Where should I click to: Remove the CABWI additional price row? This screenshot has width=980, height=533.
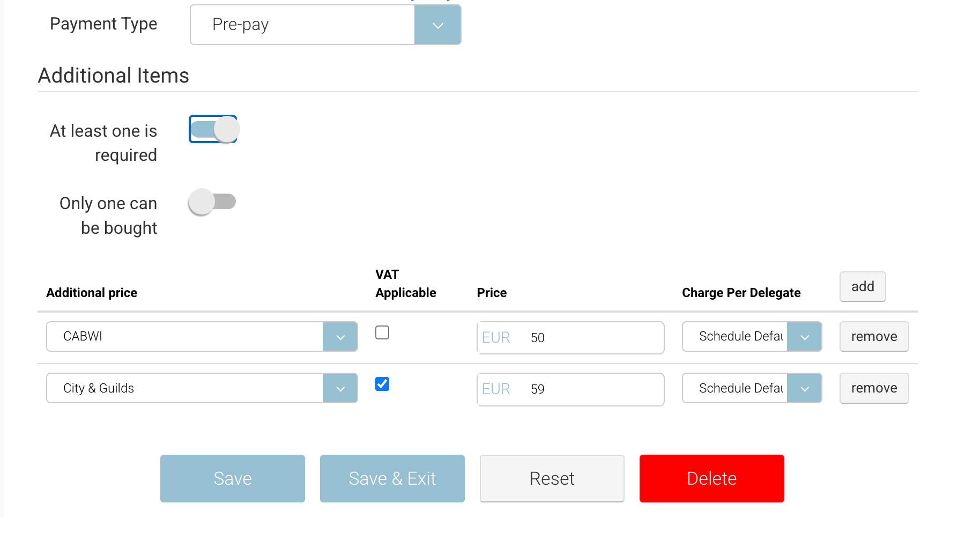[x=873, y=337]
